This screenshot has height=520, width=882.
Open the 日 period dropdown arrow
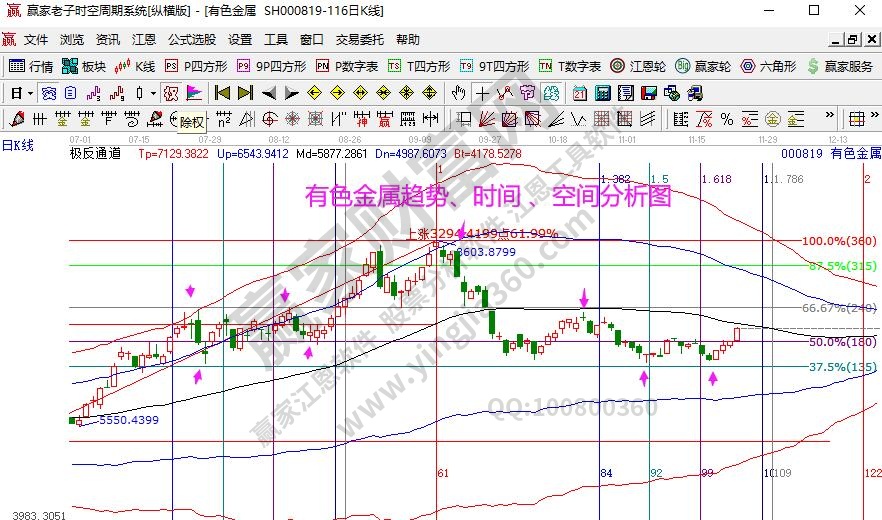(31, 93)
